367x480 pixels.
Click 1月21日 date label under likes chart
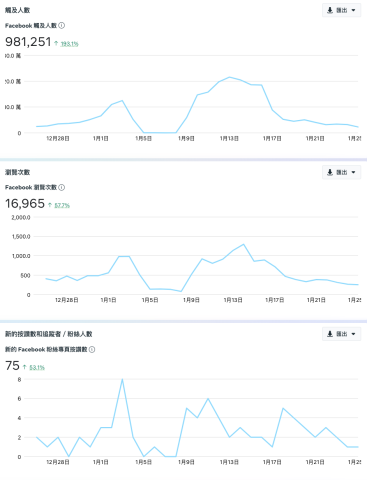tap(315, 462)
